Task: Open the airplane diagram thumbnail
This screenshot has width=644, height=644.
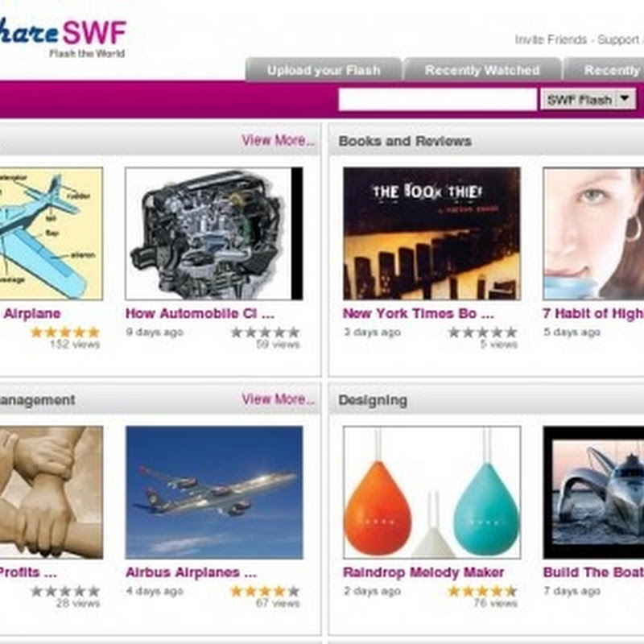Action: (x=51, y=233)
